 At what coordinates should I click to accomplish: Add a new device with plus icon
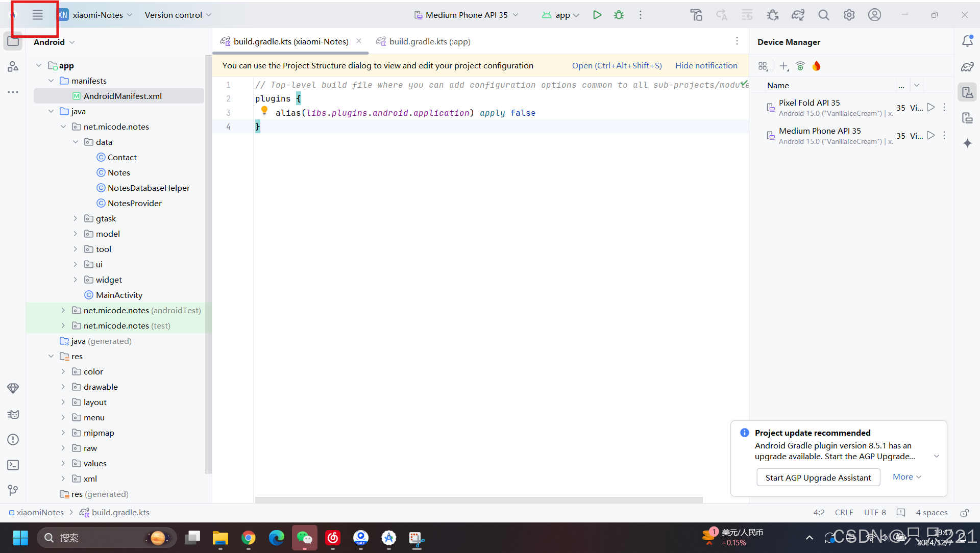[x=783, y=66]
